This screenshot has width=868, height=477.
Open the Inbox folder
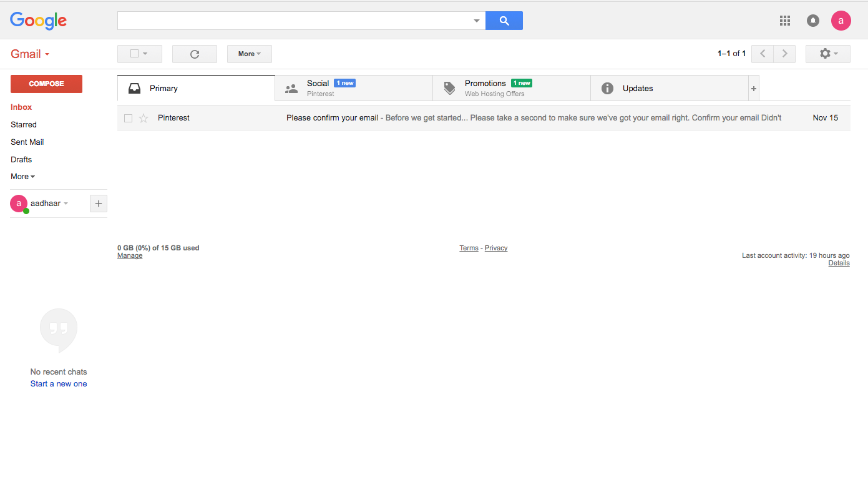coord(21,107)
